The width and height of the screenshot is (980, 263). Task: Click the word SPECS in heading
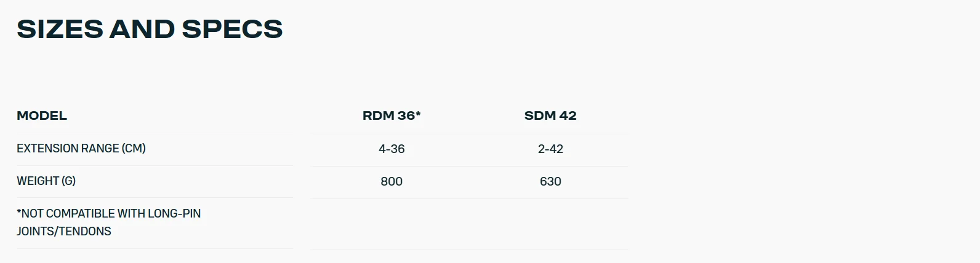tap(232, 29)
